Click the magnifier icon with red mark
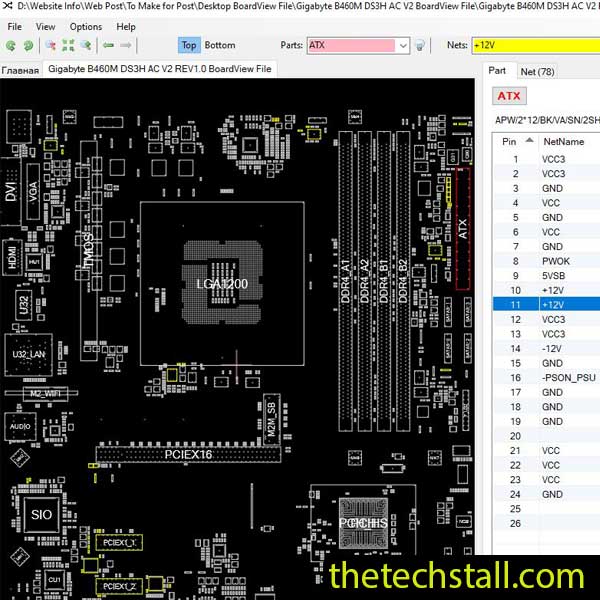 51,46
